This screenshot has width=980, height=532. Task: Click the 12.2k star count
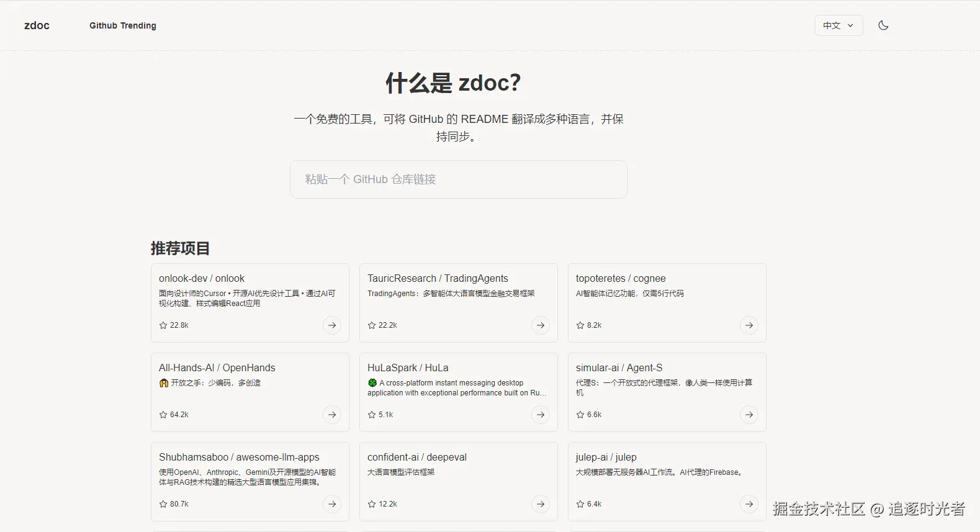coord(388,504)
